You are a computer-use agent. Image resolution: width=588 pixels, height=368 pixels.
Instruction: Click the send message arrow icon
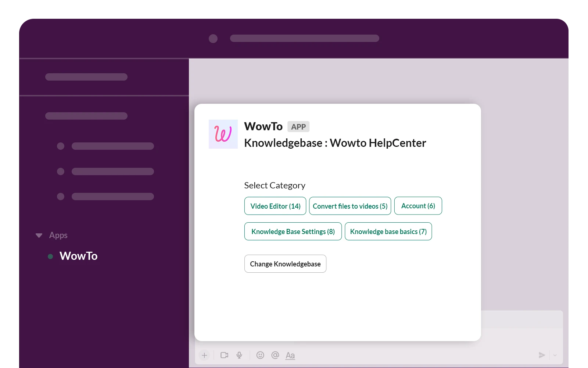(x=541, y=355)
